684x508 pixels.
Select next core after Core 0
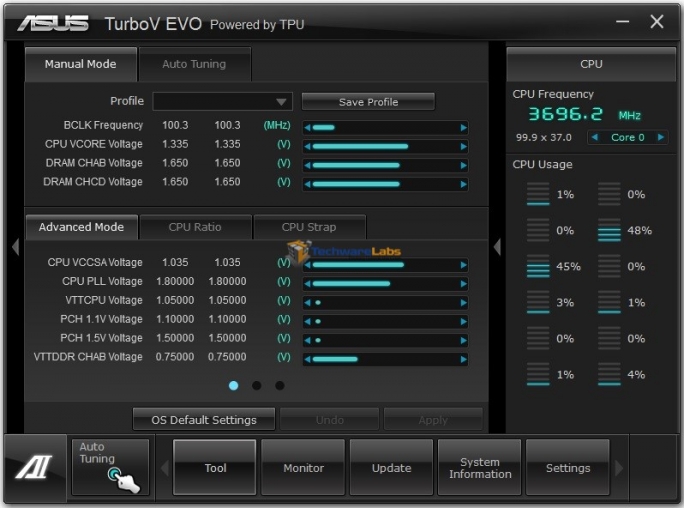tap(661, 137)
